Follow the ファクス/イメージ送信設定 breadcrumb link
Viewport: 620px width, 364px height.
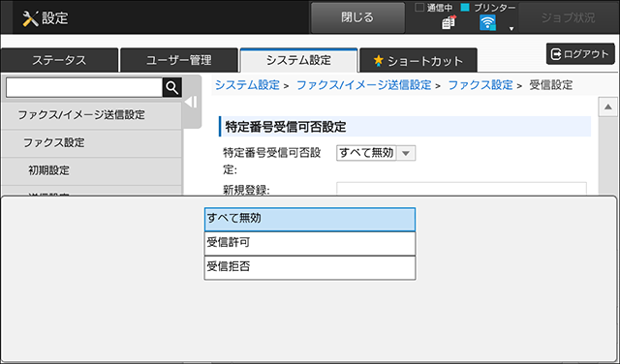click(x=363, y=85)
